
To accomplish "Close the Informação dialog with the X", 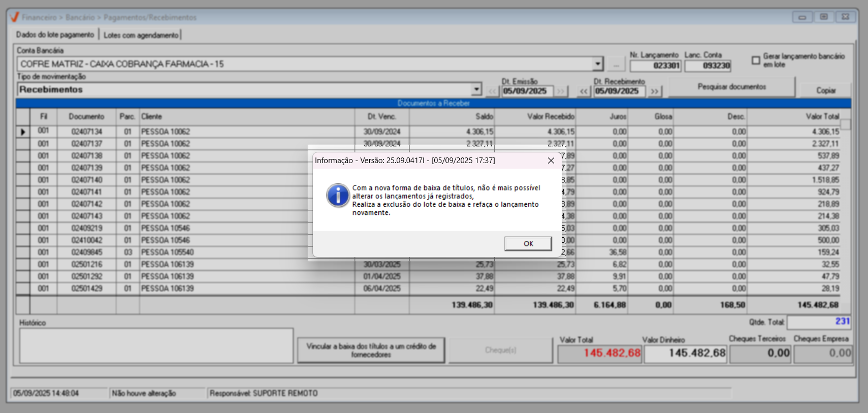I will coord(551,161).
